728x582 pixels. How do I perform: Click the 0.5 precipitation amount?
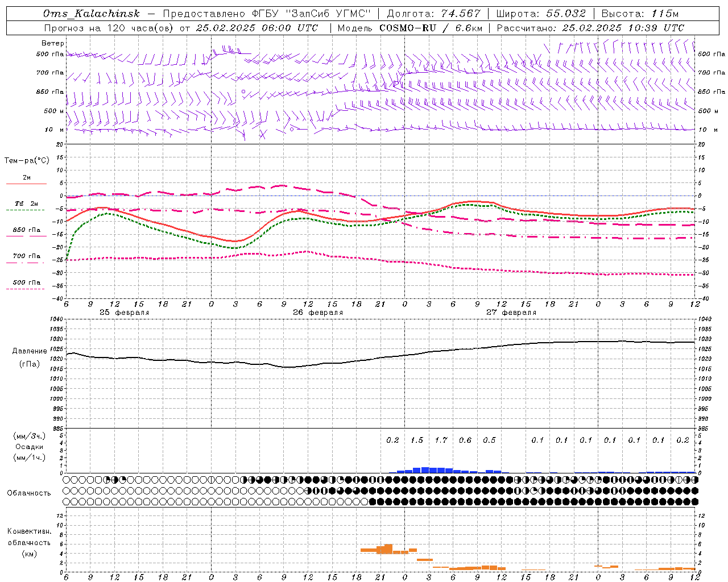(x=489, y=440)
